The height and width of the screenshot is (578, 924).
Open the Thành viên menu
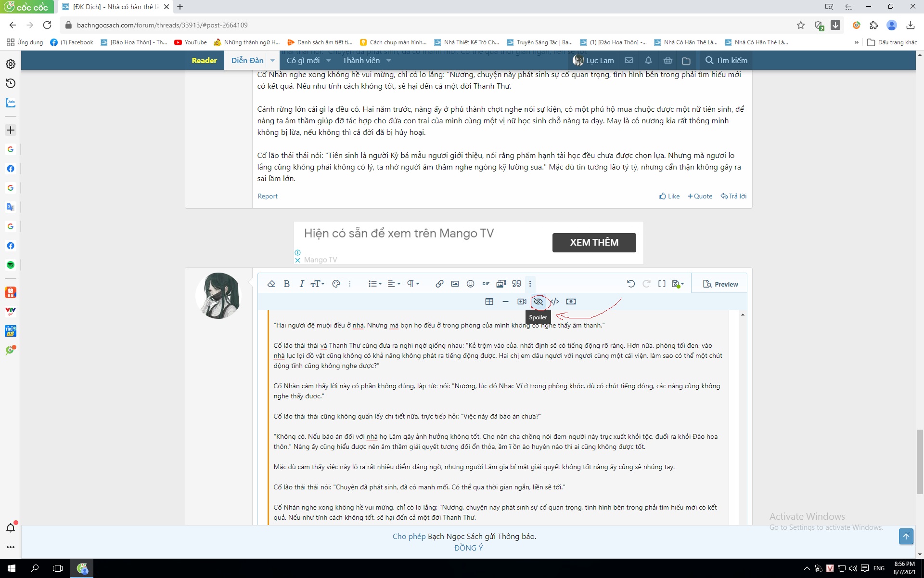pos(361,60)
